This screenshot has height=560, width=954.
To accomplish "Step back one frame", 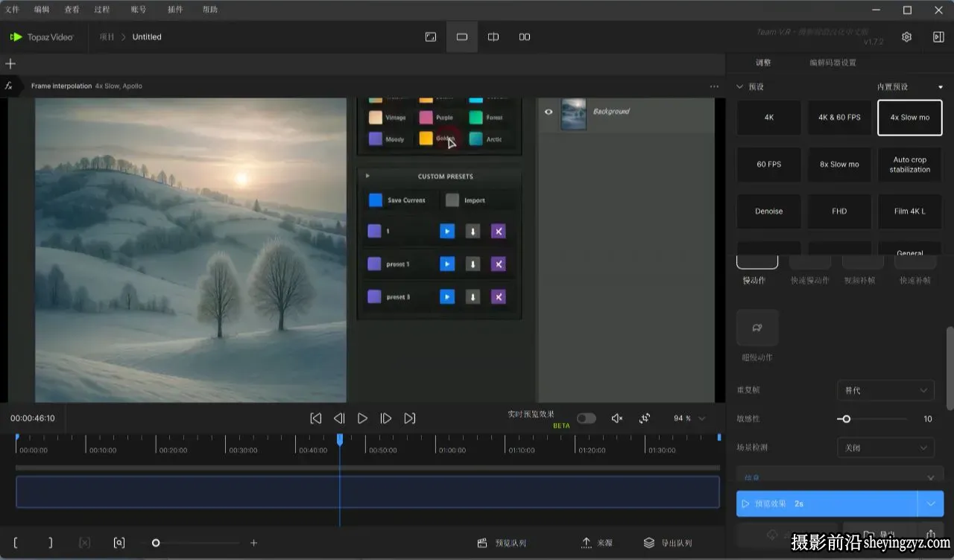I will (339, 419).
